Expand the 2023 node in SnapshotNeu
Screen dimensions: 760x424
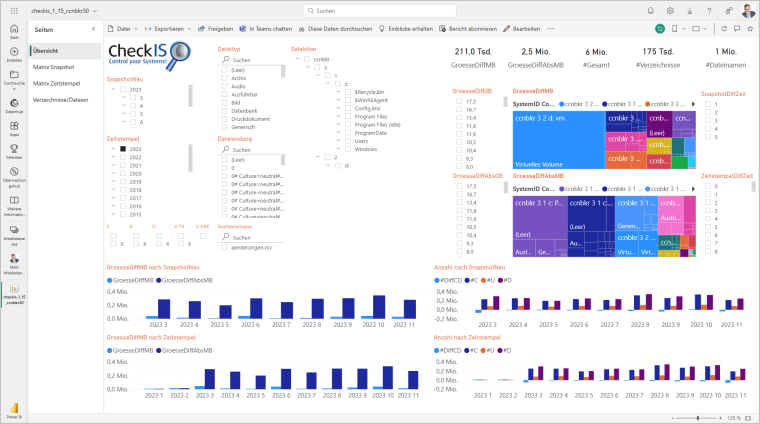point(114,90)
